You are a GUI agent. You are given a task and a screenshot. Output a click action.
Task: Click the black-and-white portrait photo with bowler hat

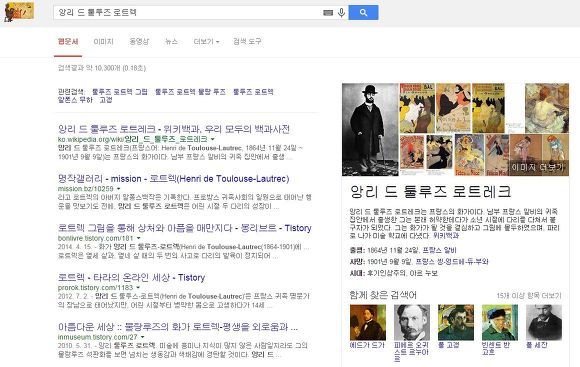[370, 129]
